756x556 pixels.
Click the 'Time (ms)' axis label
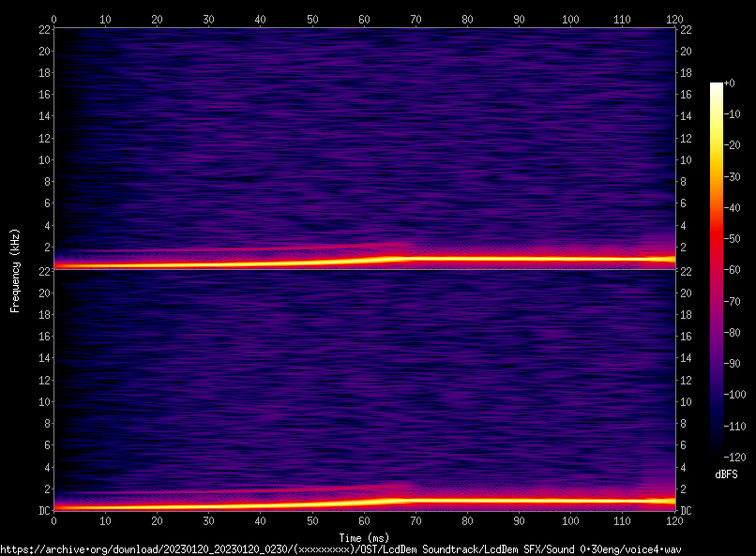coord(364,537)
